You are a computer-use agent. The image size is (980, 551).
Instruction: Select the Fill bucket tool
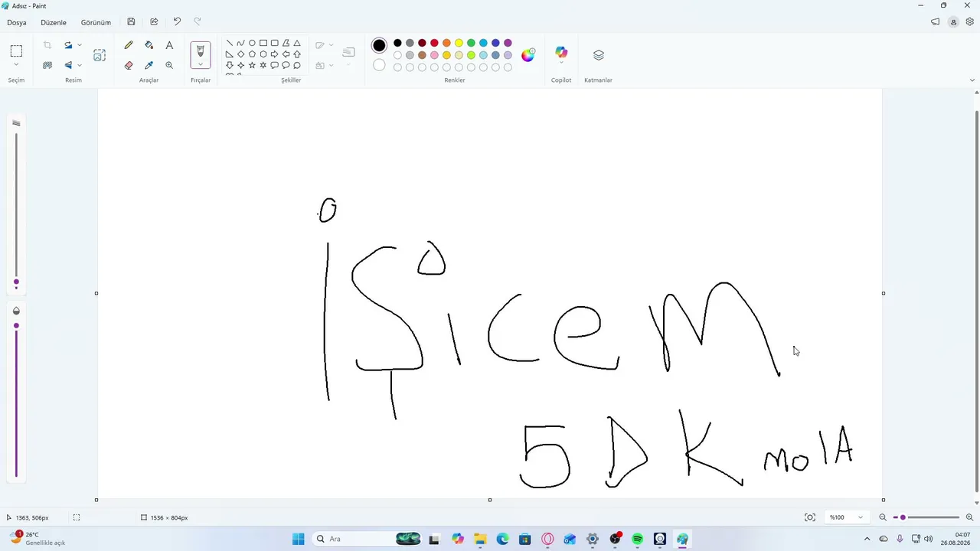[149, 45]
